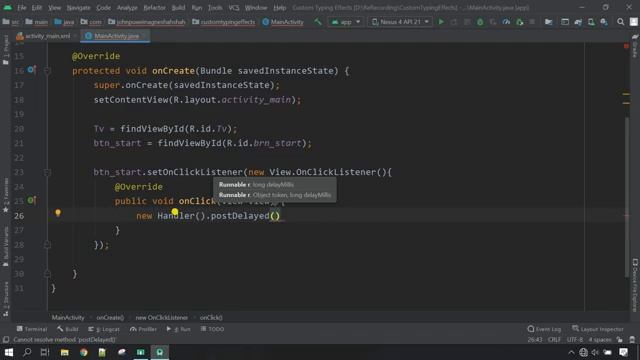Open SDK Manager icon in toolbar
This screenshot has height=360, width=640.
604,22
